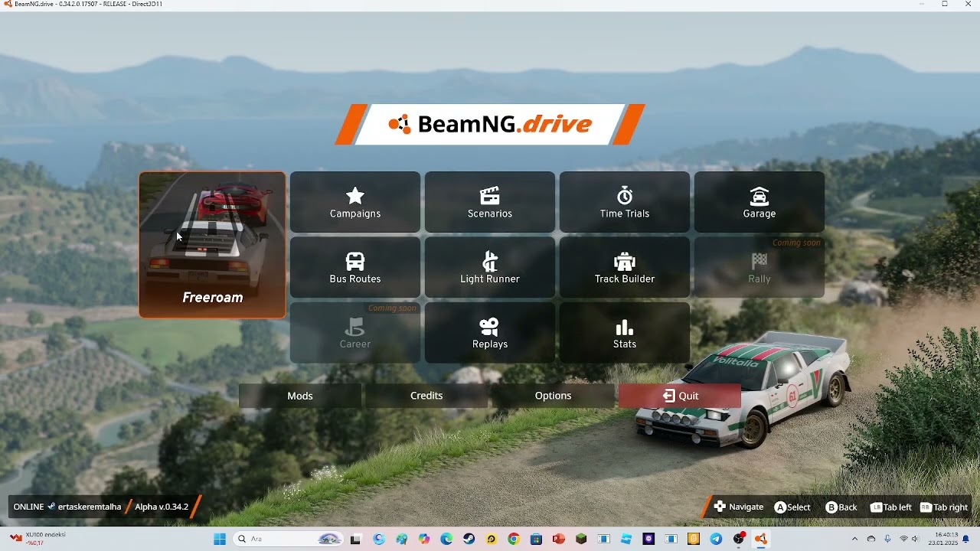This screenshot has width=980, height=551.
Task: Open the Windows Start menu
Action: click(x=220, y=539)
